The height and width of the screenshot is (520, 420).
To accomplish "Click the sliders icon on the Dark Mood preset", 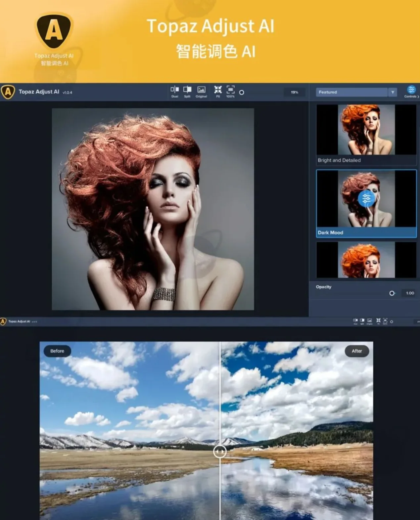I will (x=366, y=198).
